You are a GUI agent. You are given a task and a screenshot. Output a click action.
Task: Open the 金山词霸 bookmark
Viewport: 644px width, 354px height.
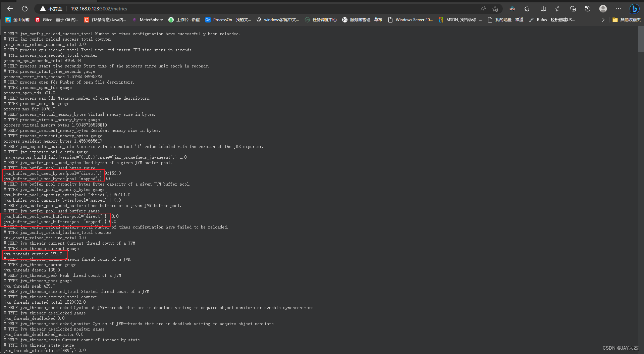click(17, 20)
